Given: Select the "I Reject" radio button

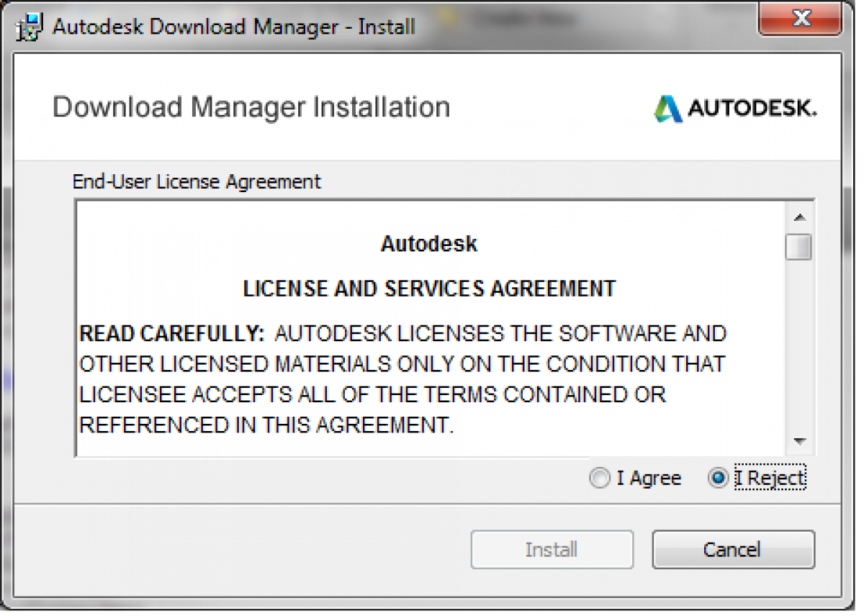Looking at the screenshot, I should tap(718, 479).
